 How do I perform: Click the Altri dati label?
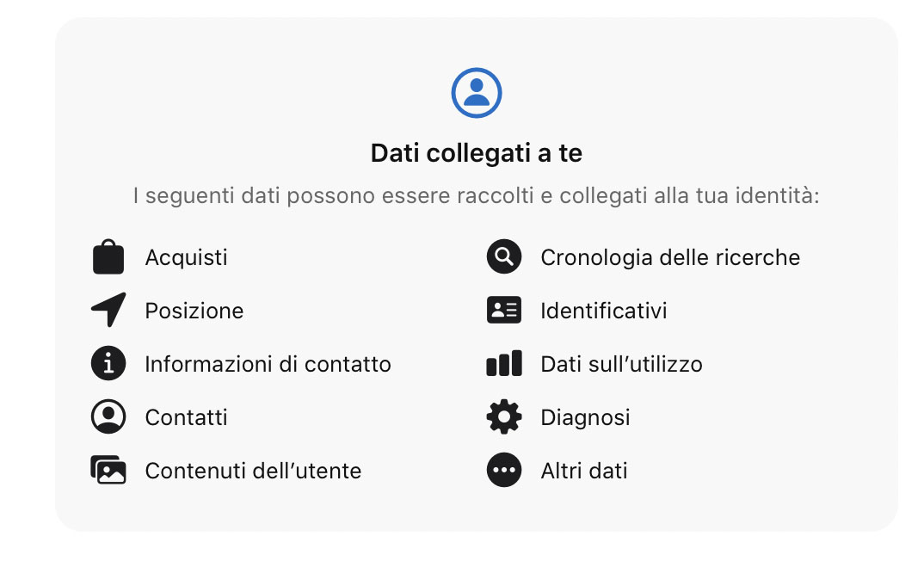click(x=584, y=471)
